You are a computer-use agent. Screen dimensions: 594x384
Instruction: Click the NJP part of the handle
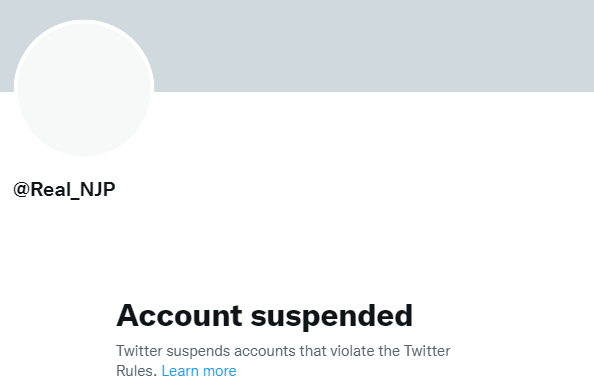97,189
